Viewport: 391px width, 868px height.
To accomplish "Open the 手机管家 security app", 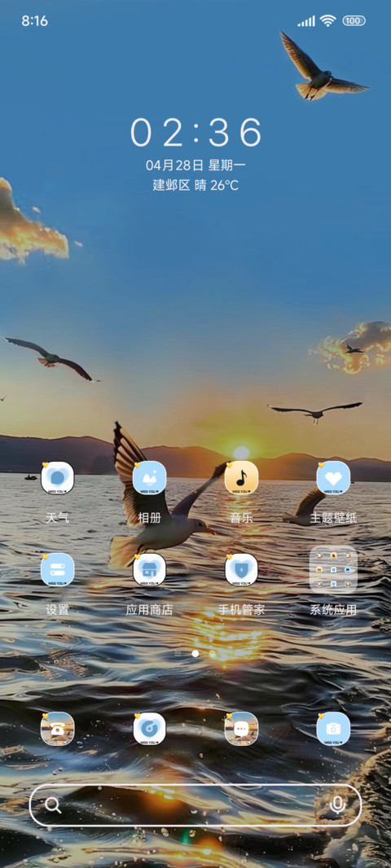I will point(241,570).
